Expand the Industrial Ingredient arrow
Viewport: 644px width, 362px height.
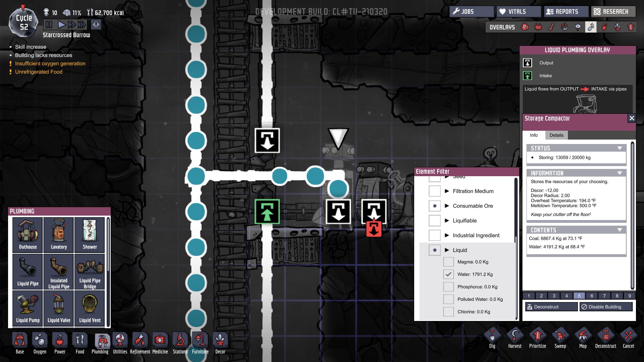click(447, 235)
